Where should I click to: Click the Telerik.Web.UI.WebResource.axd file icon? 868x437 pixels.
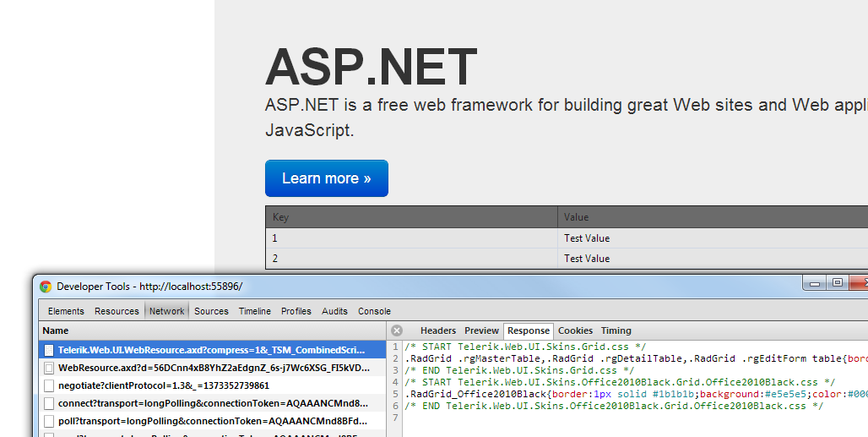pyautogui.click(x=49, y=350)
